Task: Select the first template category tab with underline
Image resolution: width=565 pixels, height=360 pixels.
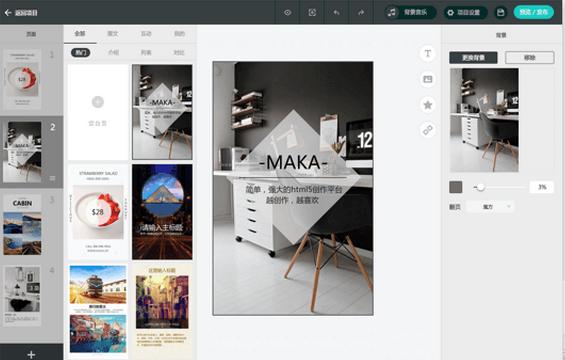Action: pyautogui.click(x=80, y=34)
